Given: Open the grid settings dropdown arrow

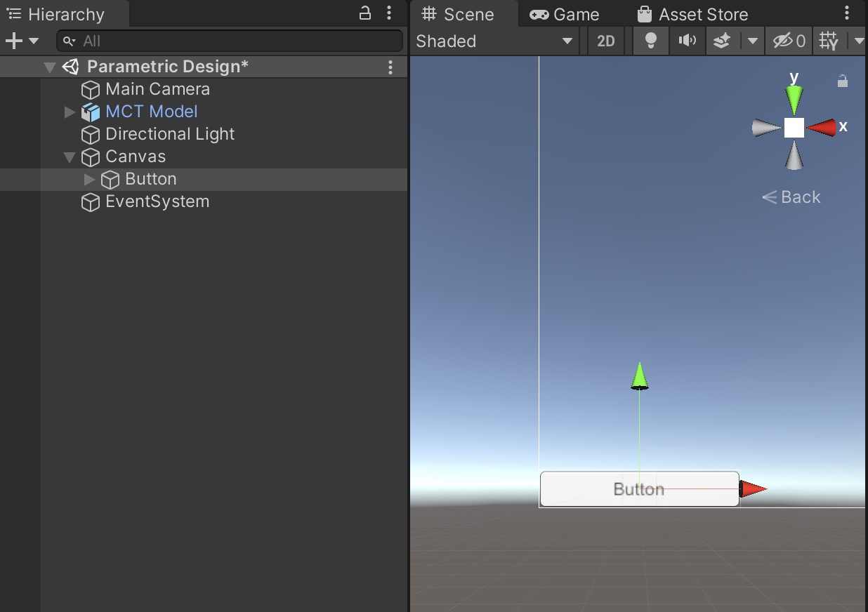Looking at the screenshot, I should (x=858, y=41).
